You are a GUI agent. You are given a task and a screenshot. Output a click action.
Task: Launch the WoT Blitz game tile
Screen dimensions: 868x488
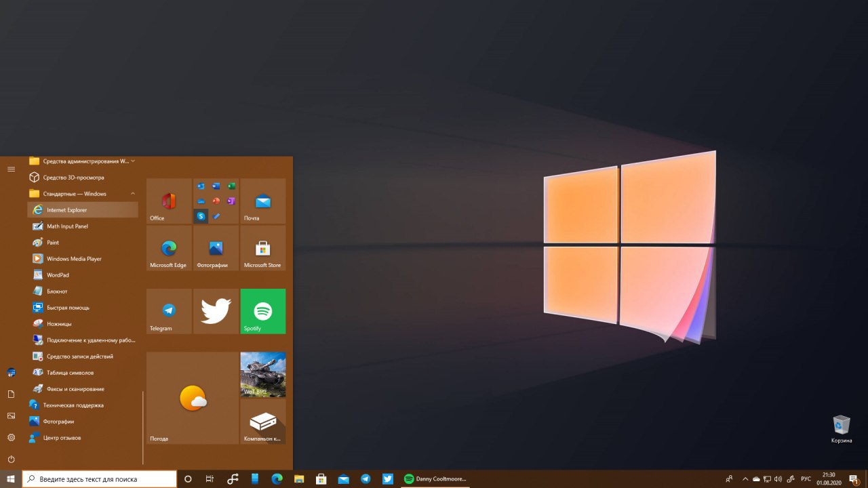(263, 374)
